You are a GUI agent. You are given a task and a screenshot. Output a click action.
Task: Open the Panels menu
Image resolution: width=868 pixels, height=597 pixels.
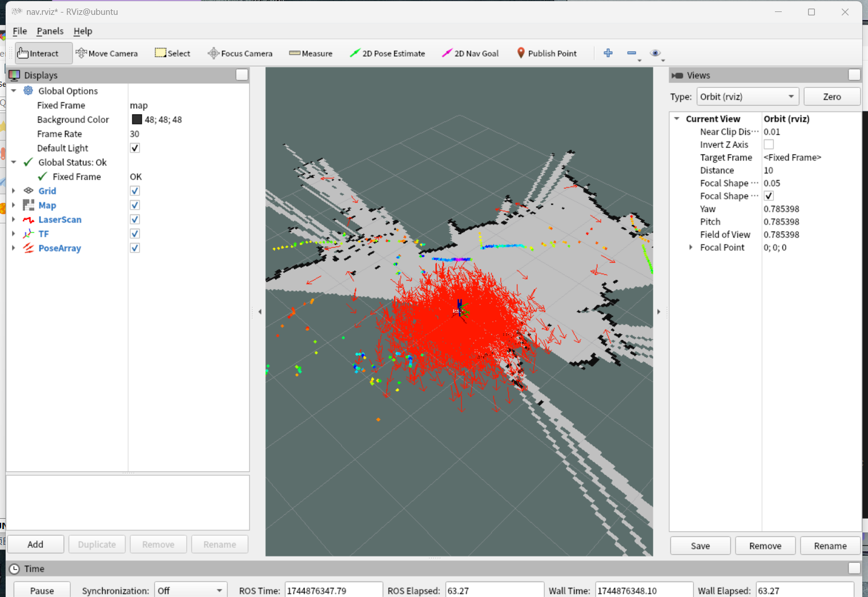click(x=50, y=31)
